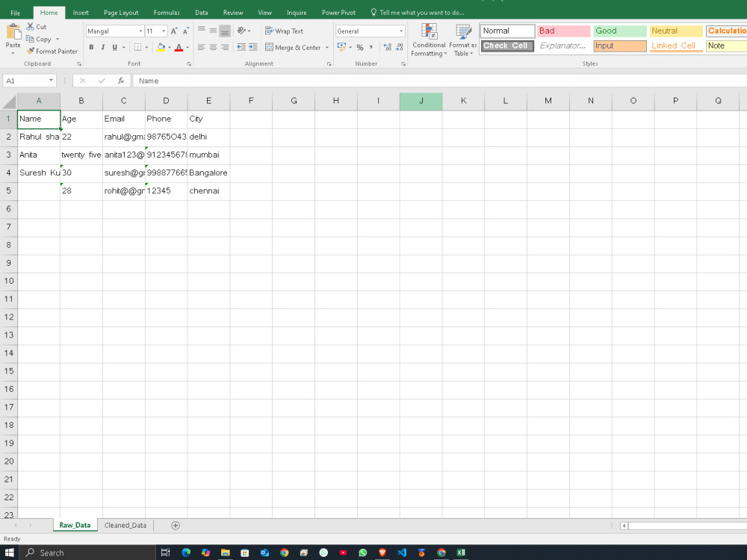Click the formula bar showing Name
Image resolution: width=747 pixels, height=560 pixels.
(438, 81)
